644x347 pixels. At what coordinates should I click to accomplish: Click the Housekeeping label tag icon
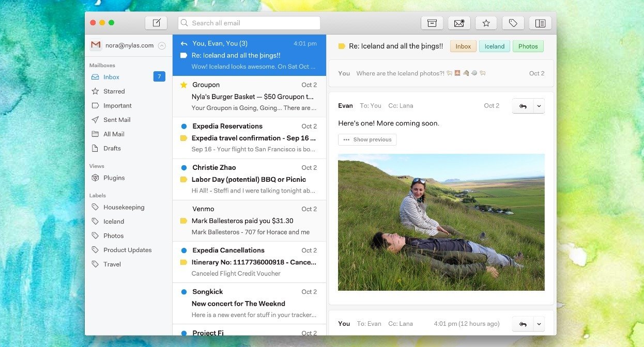(x=95, y=207)
